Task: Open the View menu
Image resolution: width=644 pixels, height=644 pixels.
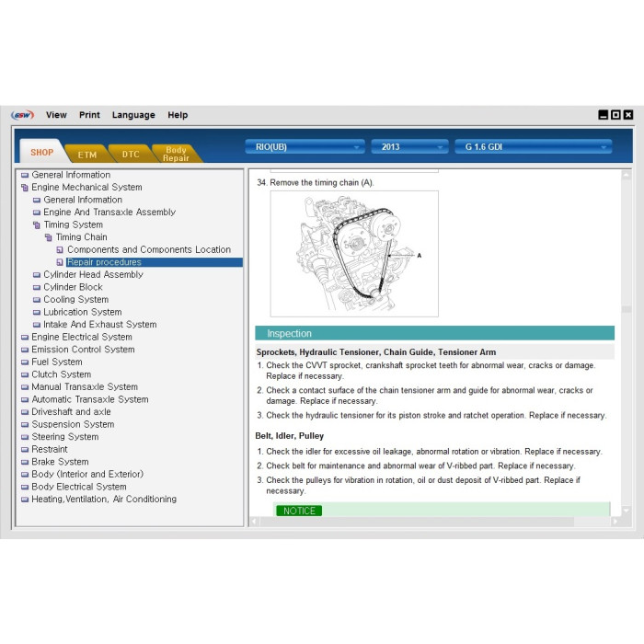Action: point(56,115)
